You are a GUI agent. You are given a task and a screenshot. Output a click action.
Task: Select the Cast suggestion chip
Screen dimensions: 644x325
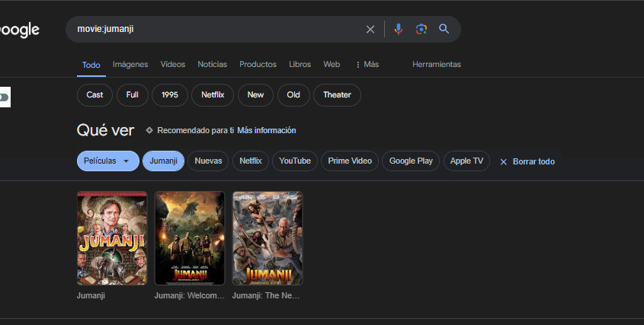click(95, 95)
